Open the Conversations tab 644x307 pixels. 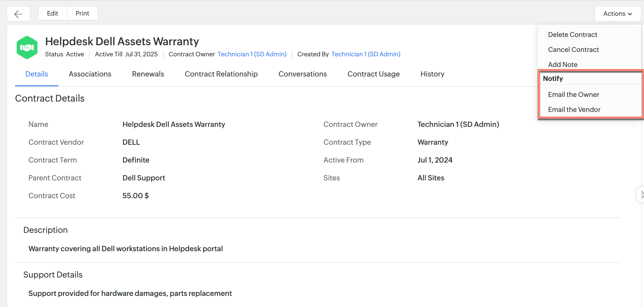302,74
